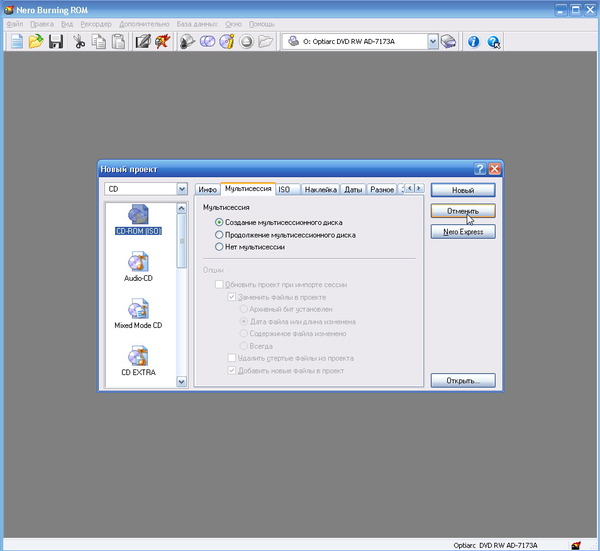Open the Рекордер menu
The image size is (600, 551).
pyautogui.click(x=96, y=24)
